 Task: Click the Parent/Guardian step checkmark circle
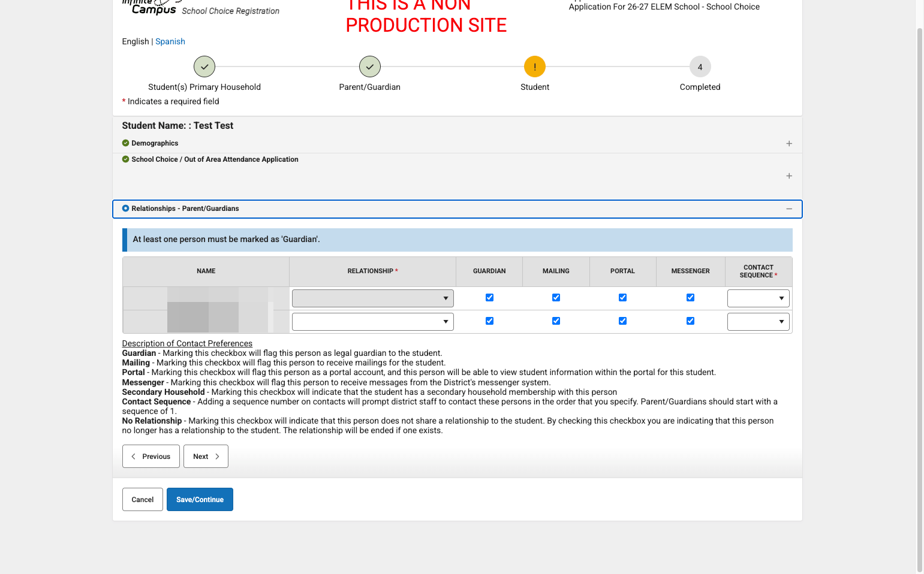point(370,67)
